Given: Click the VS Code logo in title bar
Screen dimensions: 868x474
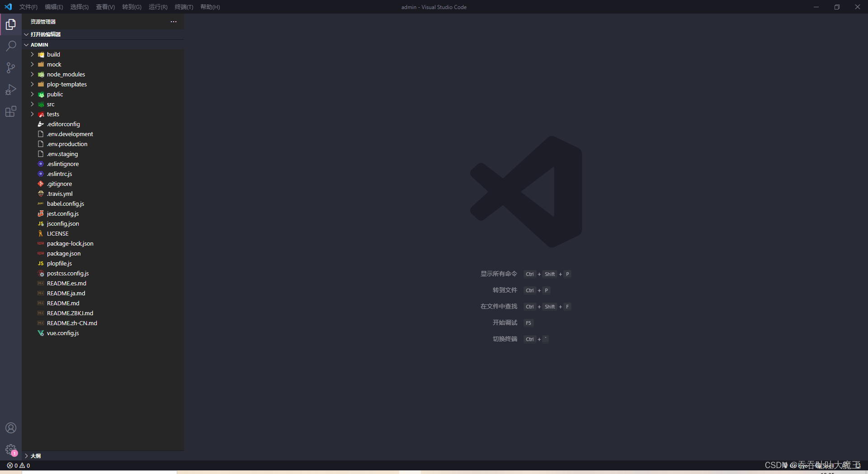Looking at the screenshot, I should tap(8, 7).
